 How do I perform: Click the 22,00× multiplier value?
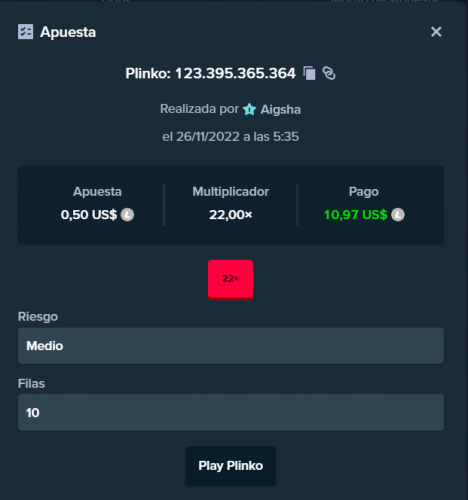click(x=230, y=215)
